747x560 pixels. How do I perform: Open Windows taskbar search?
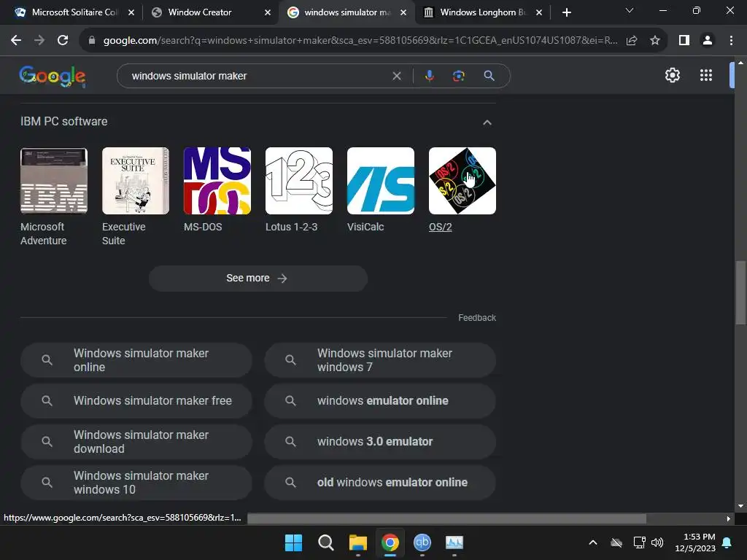pyautogui.click(x=326, y=542)
